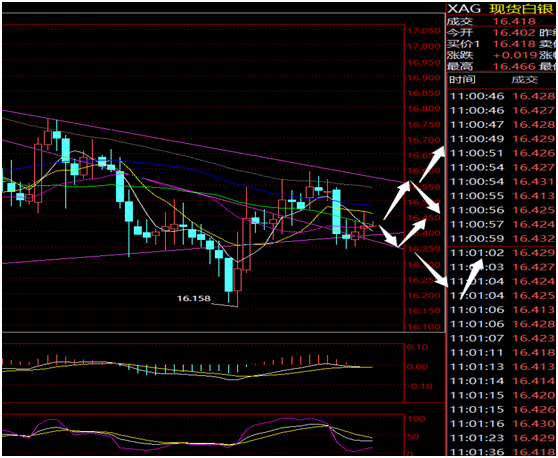The height and width of the screenshot is (458, 558).
Task: Click the 16.150 price axis label
Action: coord(424,311)
